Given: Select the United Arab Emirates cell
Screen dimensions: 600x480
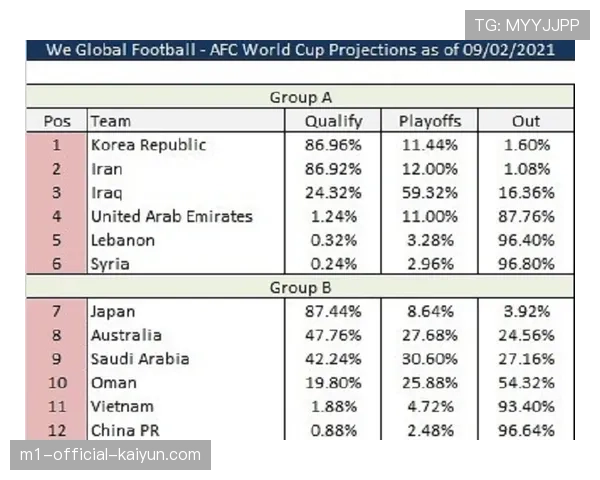Looking at the screenshot, I should coord(171,217).
